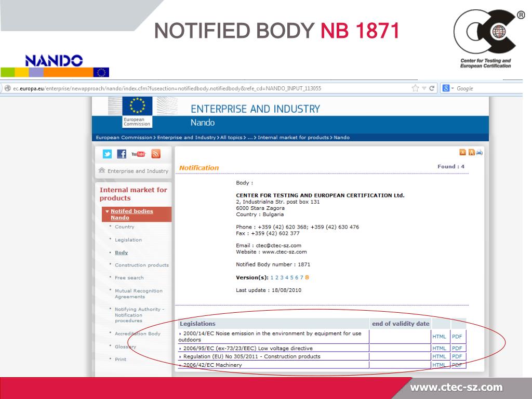The width and height of the screenshot is (532, 399).
Task: Open version 5 of the notification
Action: pyautogui.click(x=291, y=277)
